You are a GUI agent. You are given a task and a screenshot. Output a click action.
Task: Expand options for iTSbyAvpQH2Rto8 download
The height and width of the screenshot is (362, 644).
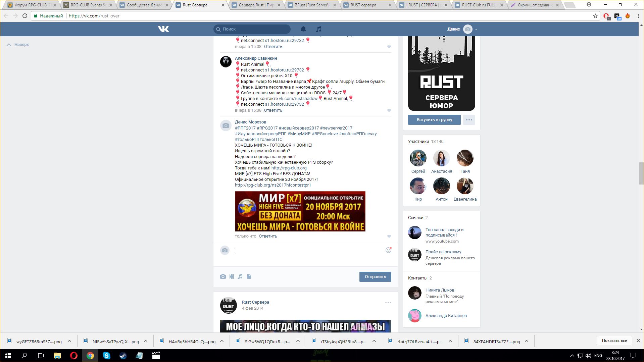(374, 341)
